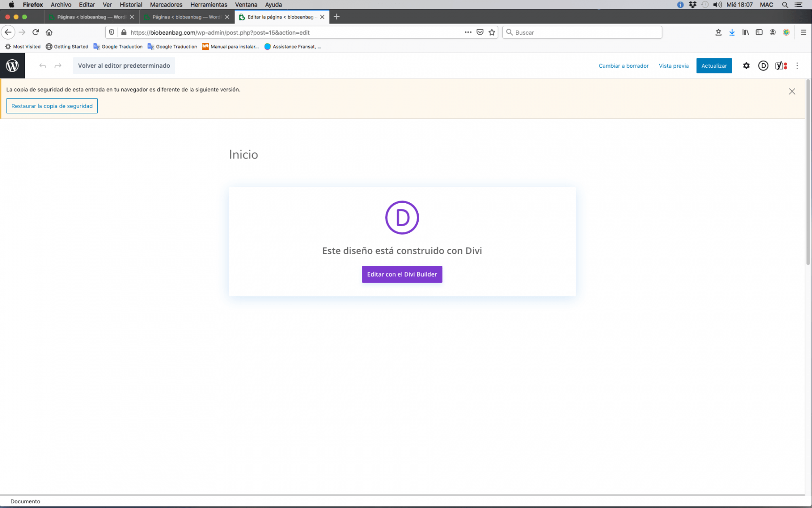Open the bookmarks toolbar star menu icon
812x508 pixels.
pos(718,32)
